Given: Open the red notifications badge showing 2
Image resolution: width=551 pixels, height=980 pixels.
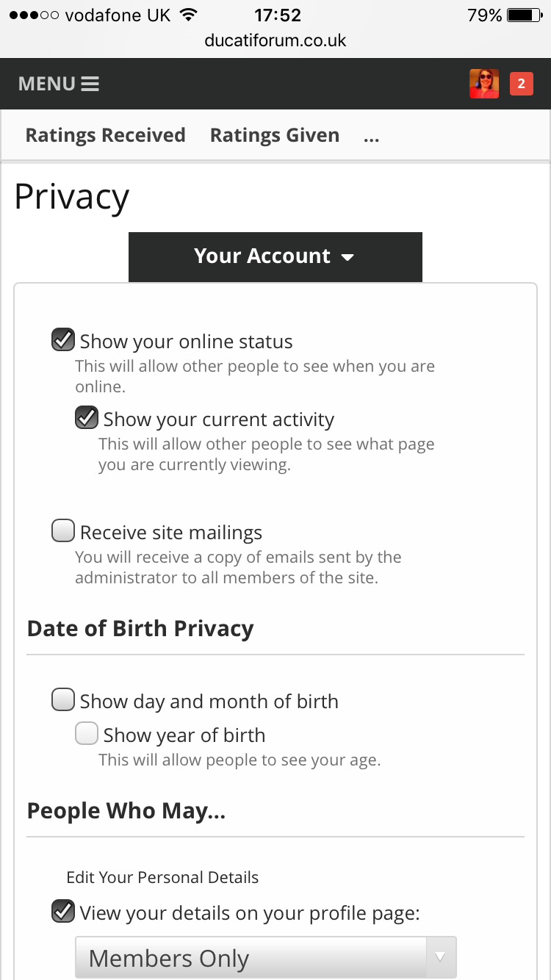Looking at the screenshot, I should pos(521,84).
